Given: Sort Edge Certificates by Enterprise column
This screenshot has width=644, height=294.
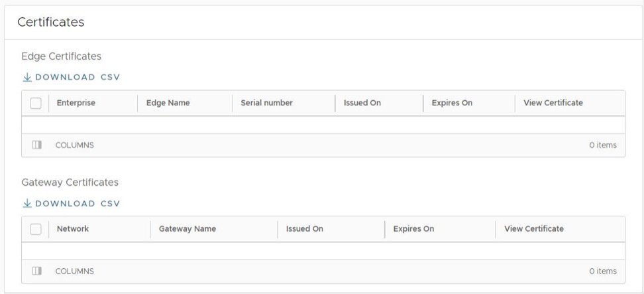Looking at the screenshot, I should (77, 103).
